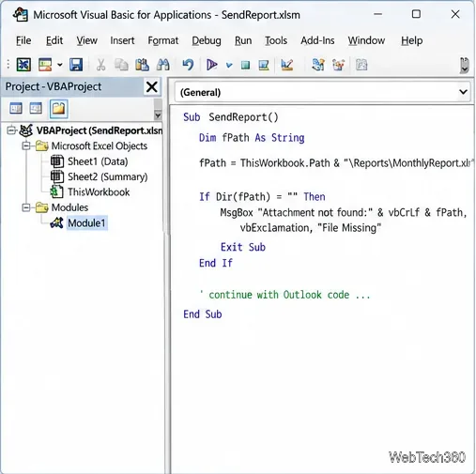
Task: Open the Window menu
Action: 366,40
